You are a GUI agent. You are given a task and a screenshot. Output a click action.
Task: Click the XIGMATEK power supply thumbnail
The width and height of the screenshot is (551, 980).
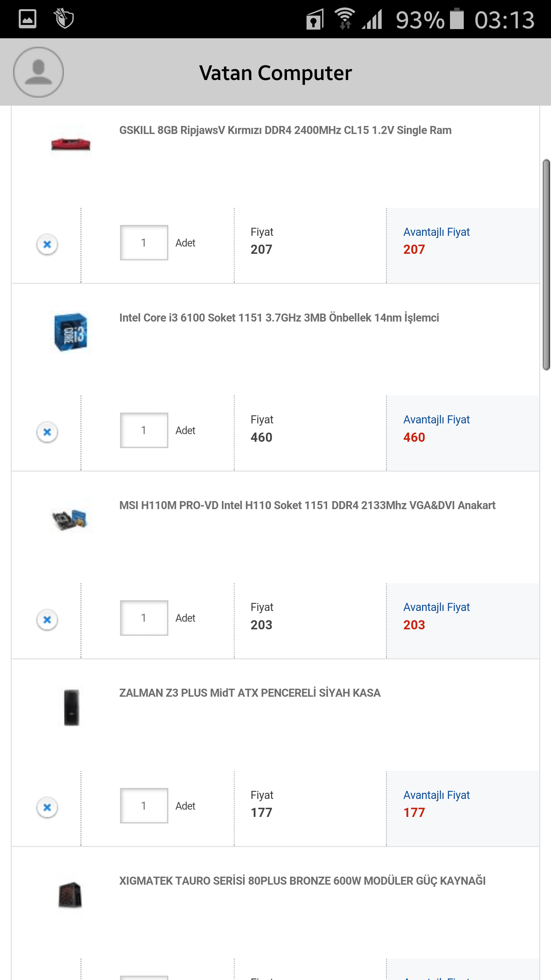70,895
